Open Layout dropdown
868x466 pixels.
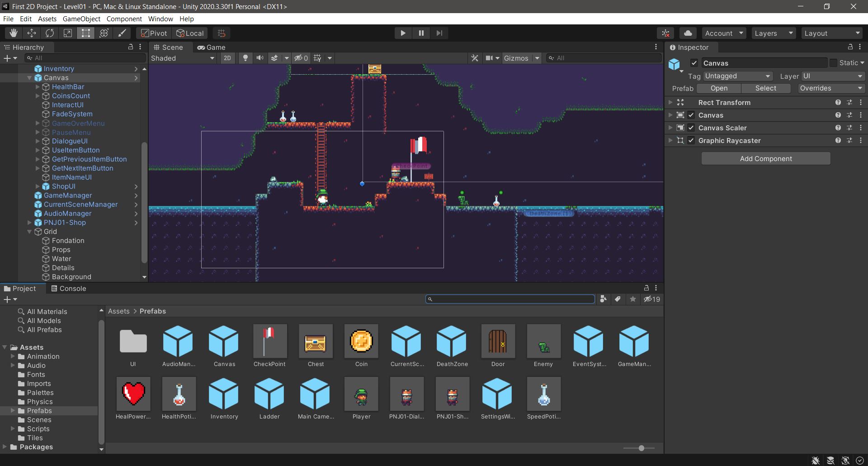pos(832,33)
